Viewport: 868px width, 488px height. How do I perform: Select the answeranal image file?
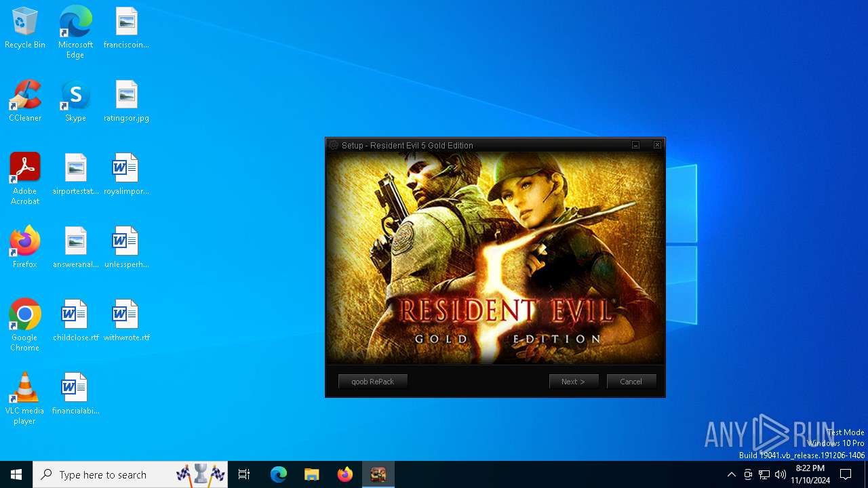point(75,248)
